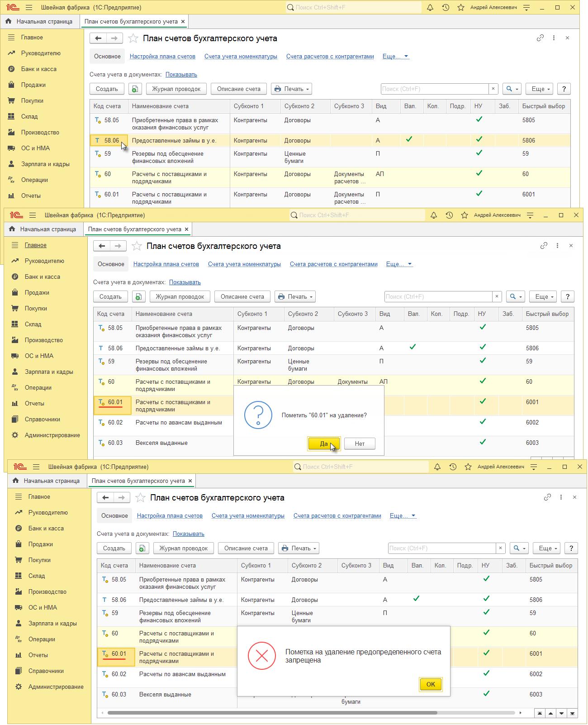Open magnifier search dropdown in middle window

click(516, 297)
